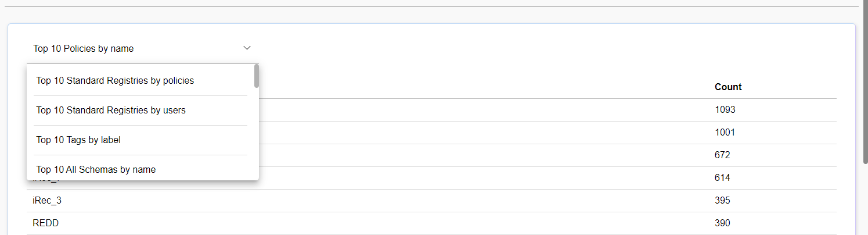Click the 395 count for iRec_3
The image size is (868, 235).
click(722, 201)
